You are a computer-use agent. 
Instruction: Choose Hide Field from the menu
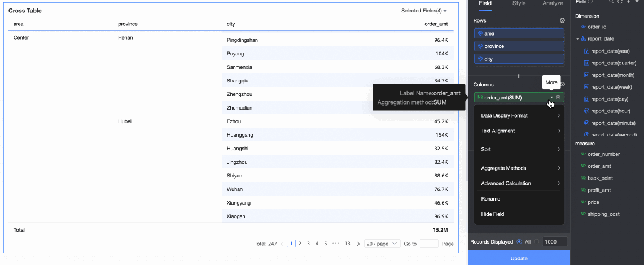click(492, 214)
